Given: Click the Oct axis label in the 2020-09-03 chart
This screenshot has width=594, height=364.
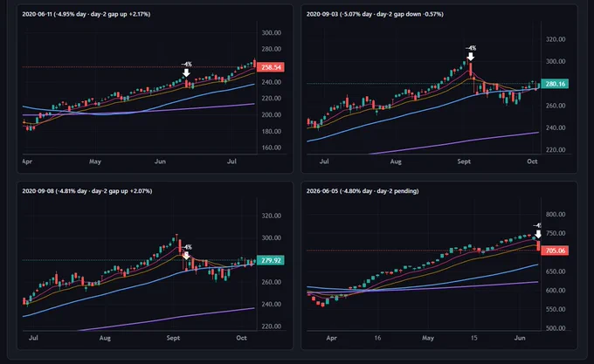Looking at the screenshot, I should coord(532,161).
